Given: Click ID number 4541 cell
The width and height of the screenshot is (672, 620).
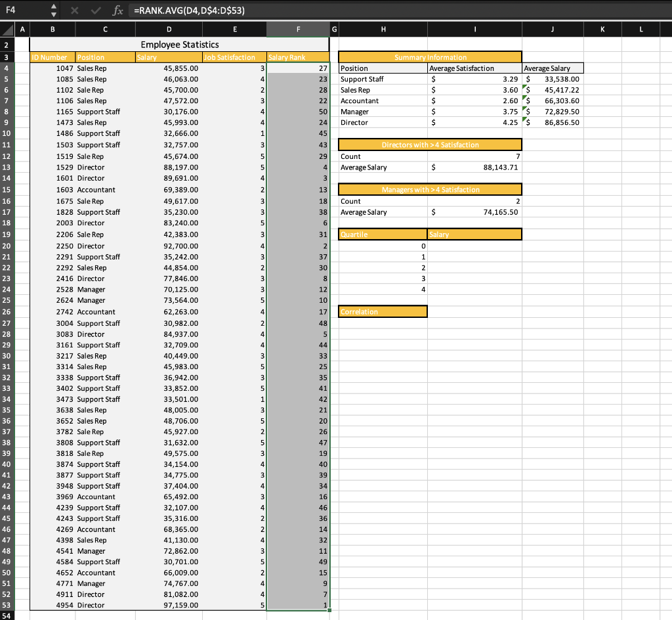Looking at the screenshot, I should (52, 552).
